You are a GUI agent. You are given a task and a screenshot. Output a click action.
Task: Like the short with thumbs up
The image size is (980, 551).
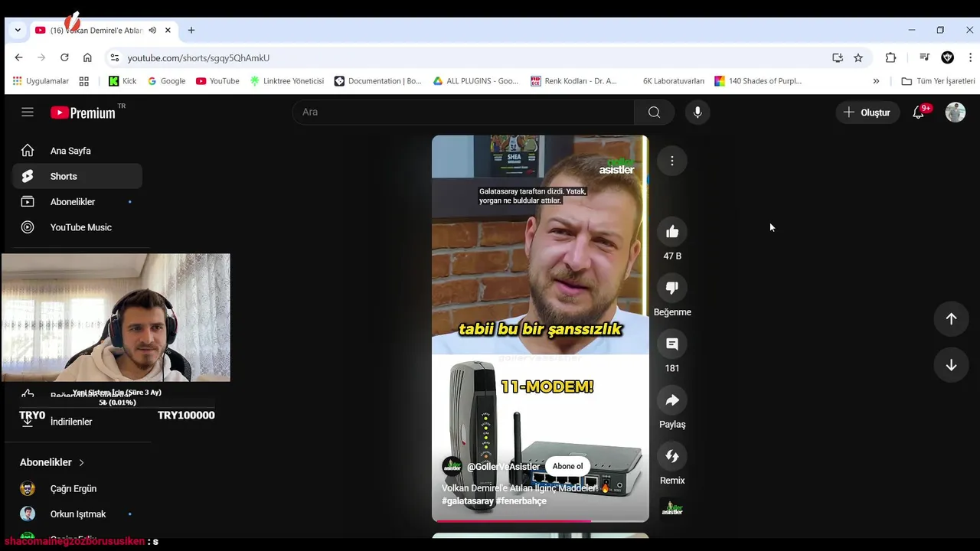click(672, 232)
